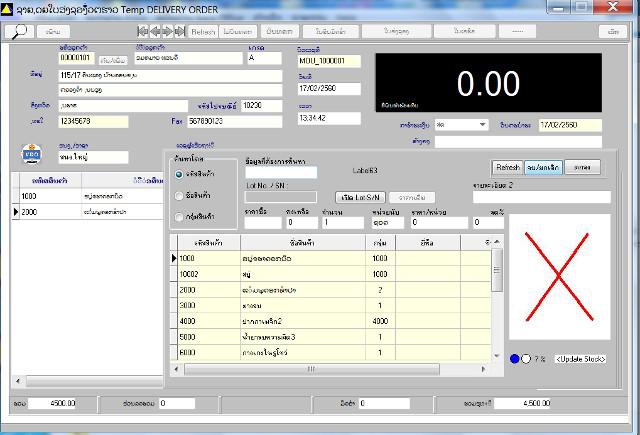
Task: Select the first search type radio button
Action: [x=180, y=174]
